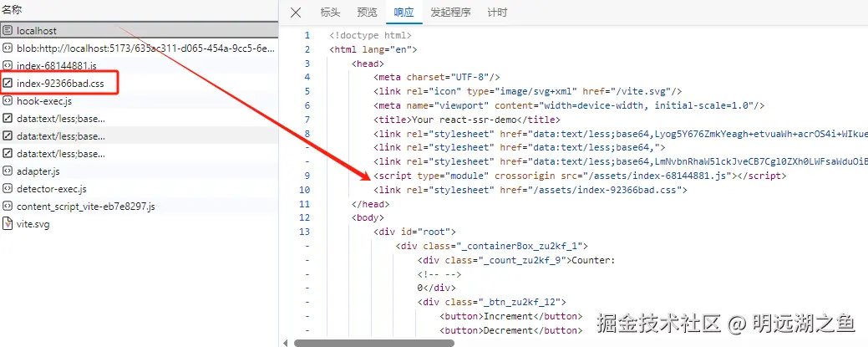The width and height of the screenshot is (868, 347).
Task: Click the script src index-68144881.js code line
Action: pyautogui.click(x=580, y=176)
